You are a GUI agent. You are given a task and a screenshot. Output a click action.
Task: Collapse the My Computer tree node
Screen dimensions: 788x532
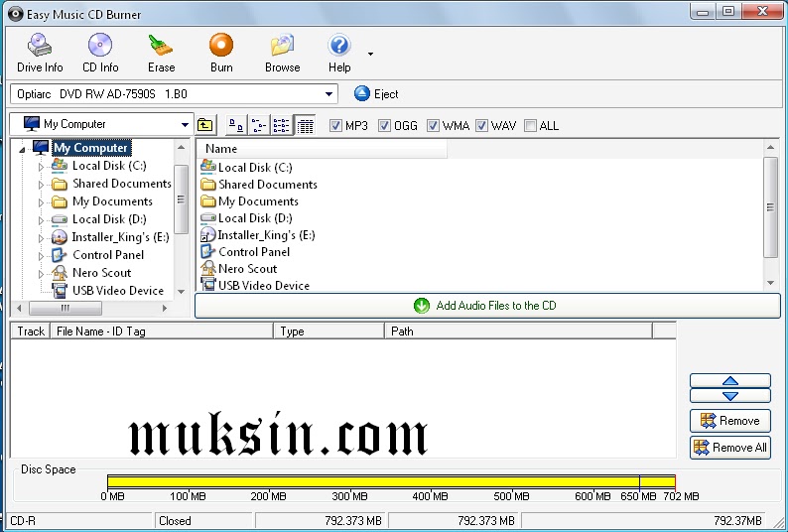click(x=22, y=149)
